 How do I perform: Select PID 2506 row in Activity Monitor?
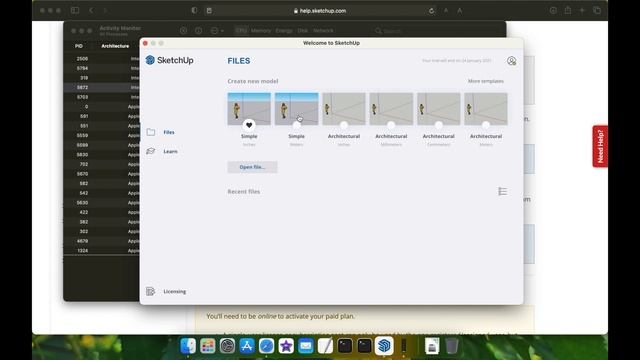102,59
